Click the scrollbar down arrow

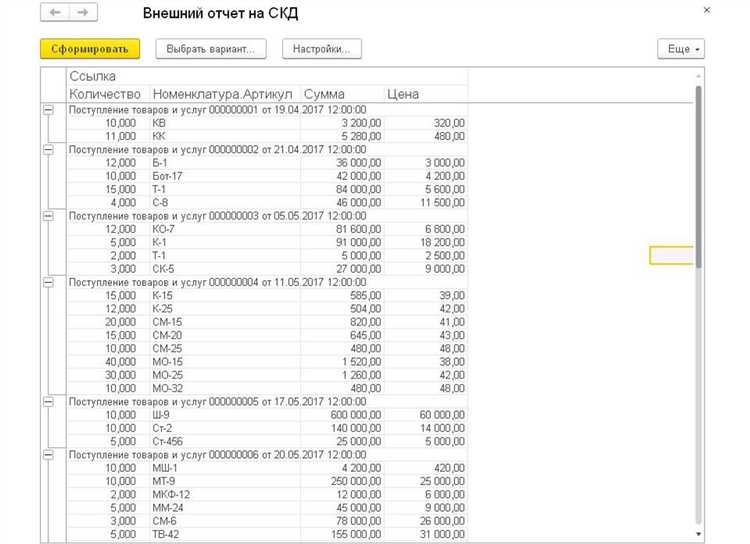[698, 534]
